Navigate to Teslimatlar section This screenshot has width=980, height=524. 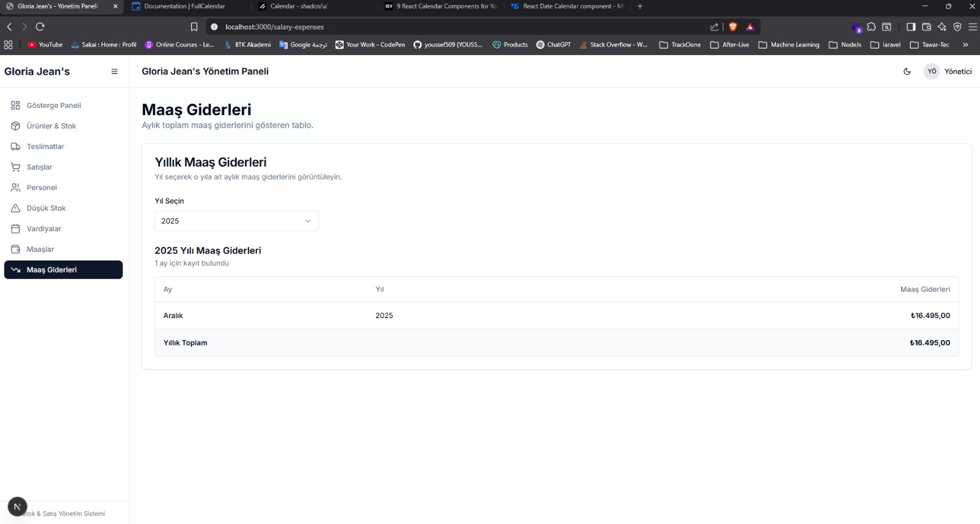(64, 146)
